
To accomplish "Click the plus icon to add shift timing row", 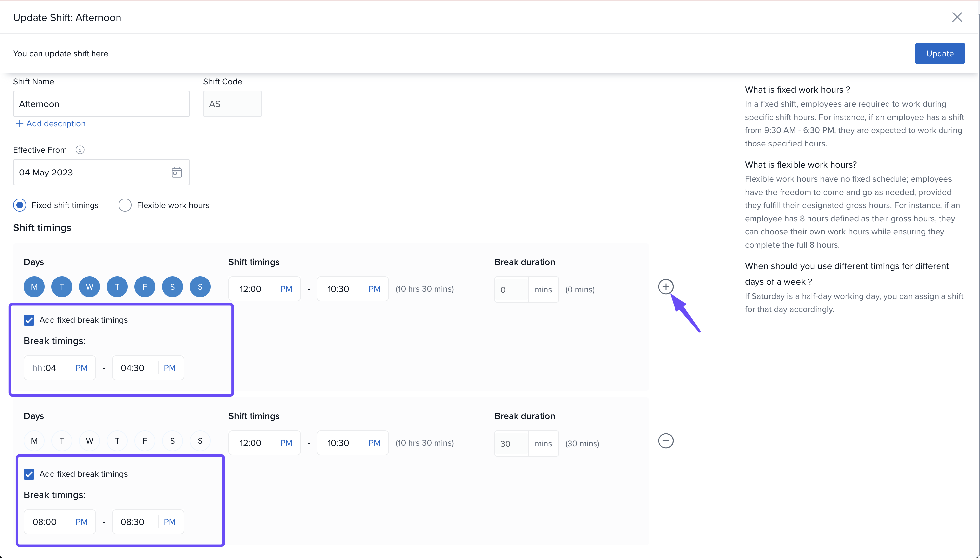I will [666, 287].
